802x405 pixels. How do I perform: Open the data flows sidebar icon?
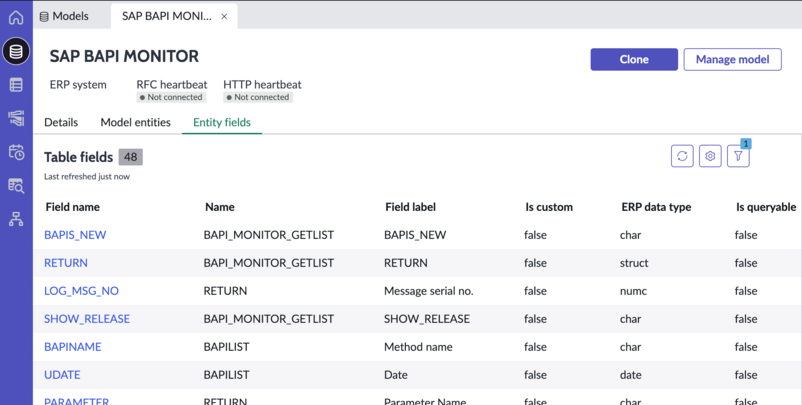pyautogui.click(x=16, y=118)
